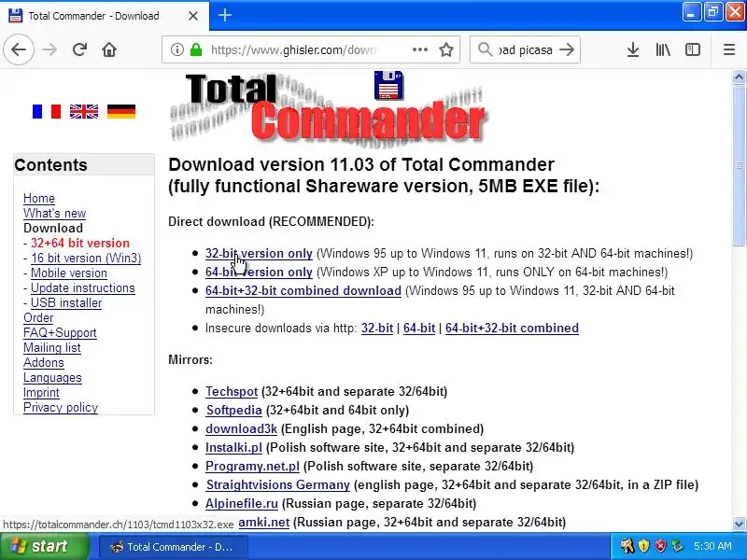
Task: Download the 32-bit version only
Action: [259, 253]
